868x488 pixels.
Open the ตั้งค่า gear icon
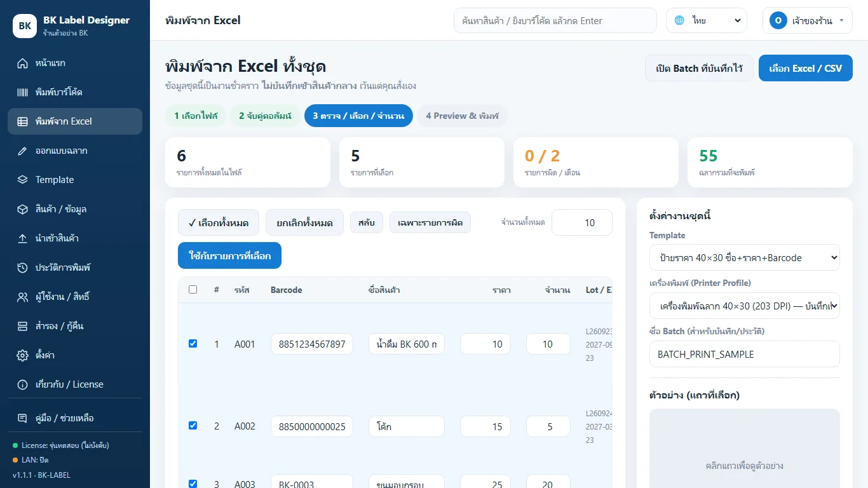coord(23,355)
